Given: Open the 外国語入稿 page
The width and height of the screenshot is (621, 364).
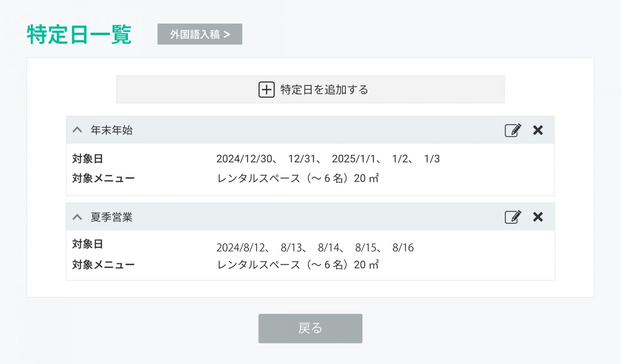Looking at the screenshot, I should [200, 34].
